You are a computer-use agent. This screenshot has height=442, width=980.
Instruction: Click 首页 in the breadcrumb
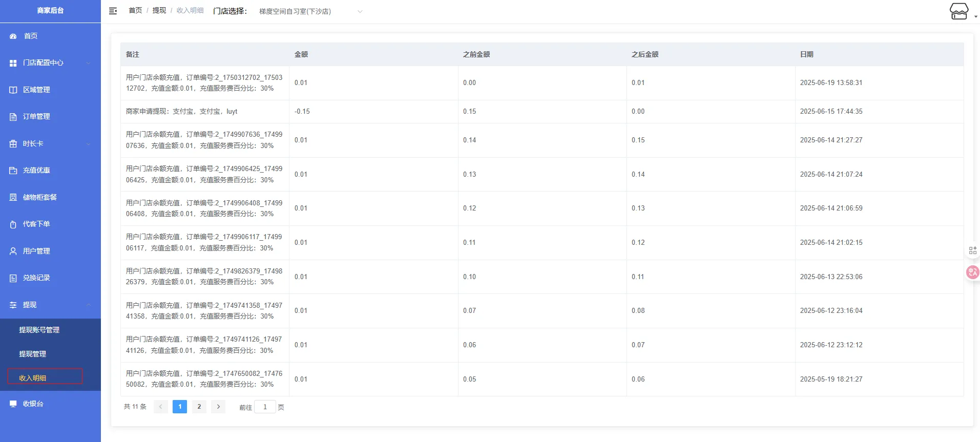(x=135, y=11)
